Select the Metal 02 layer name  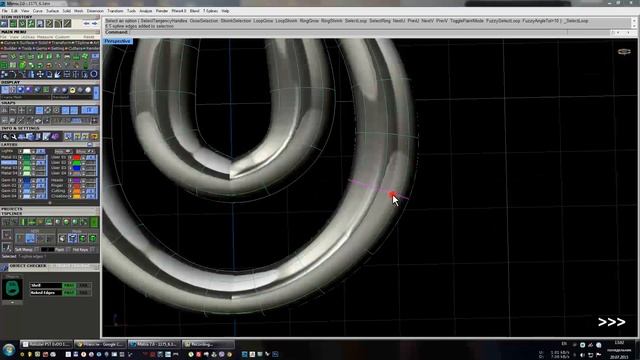(9, 162)
